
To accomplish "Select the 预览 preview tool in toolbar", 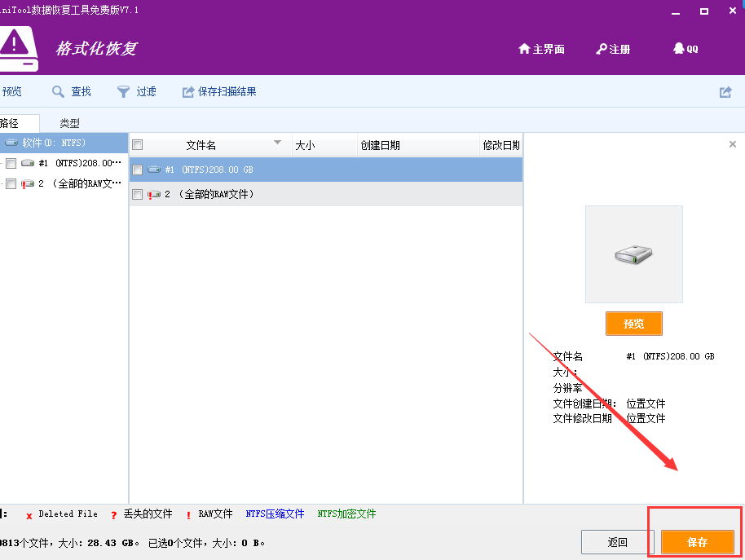I will coord(11,91).
